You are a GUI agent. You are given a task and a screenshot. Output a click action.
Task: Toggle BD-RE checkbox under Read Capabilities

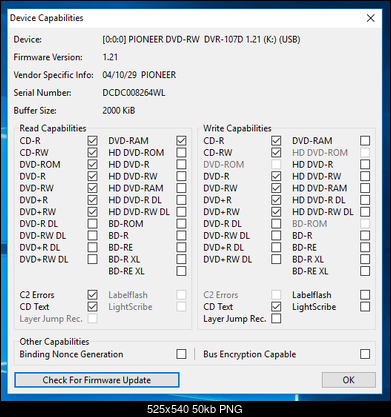pos(181,247)
